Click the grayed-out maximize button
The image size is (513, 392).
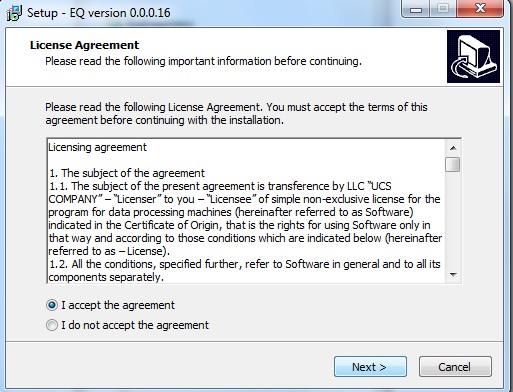pyautogui.click(x=443, y=9)
